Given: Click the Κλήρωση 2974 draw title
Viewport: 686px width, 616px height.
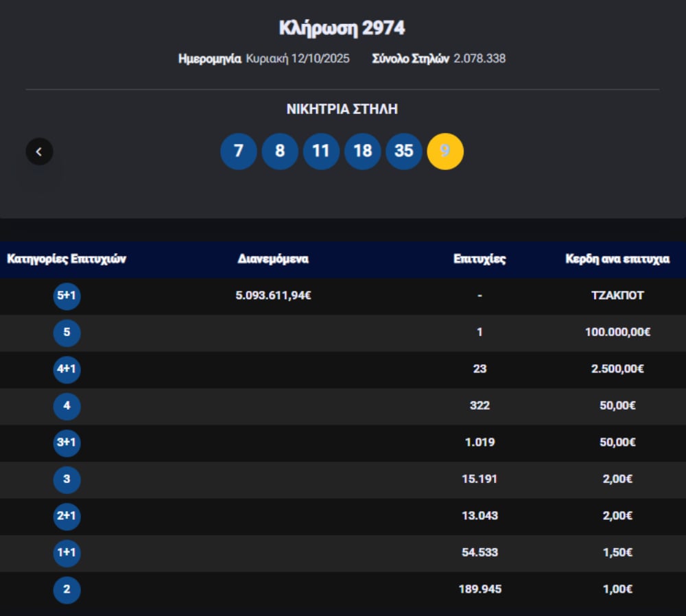Looking at the screenshot, I should [342, 28].
